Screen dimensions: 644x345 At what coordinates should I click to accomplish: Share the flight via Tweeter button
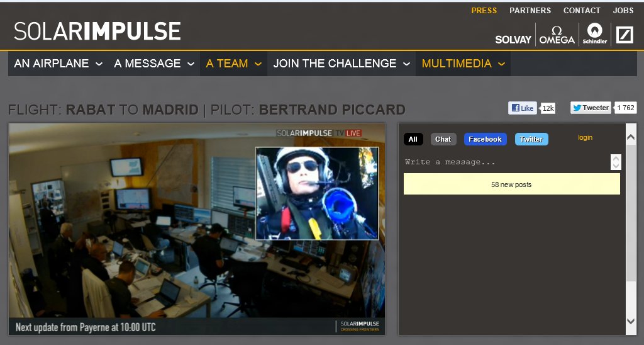pyautogui.click(x=591, y=108)
